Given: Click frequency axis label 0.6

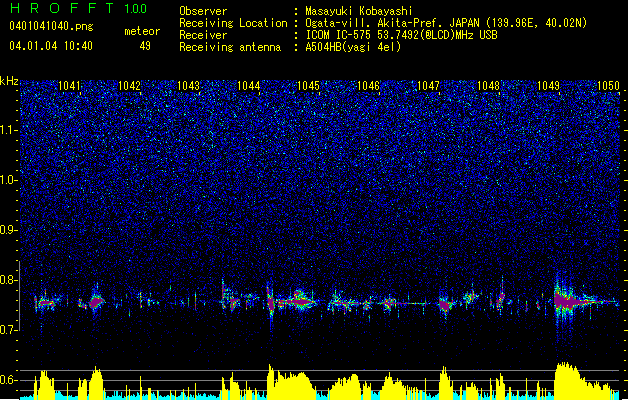Looking at the screenshot, I should (x=9, y=380).
